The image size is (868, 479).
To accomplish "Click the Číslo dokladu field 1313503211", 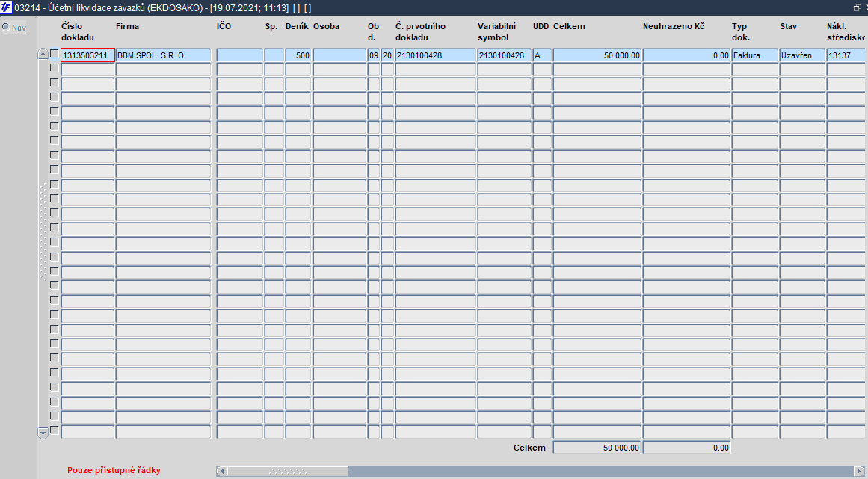I will 87,55.
